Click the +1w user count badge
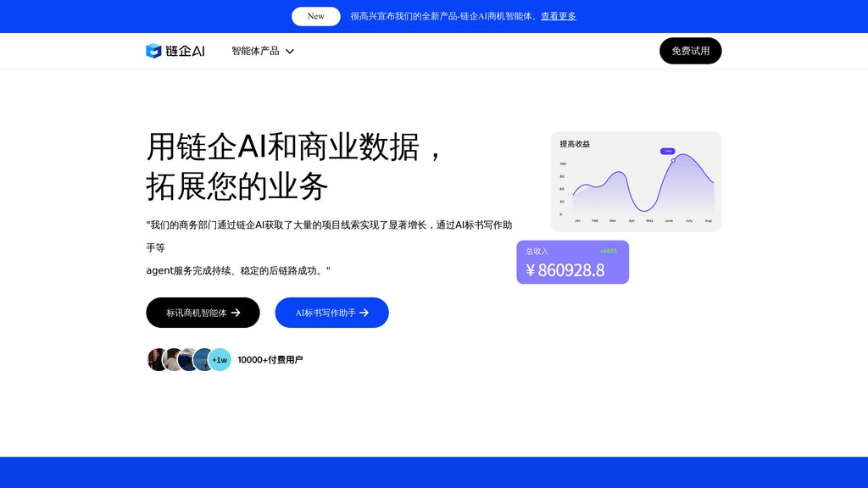This screenshot has width=868, height=488. tap(219, 358)
